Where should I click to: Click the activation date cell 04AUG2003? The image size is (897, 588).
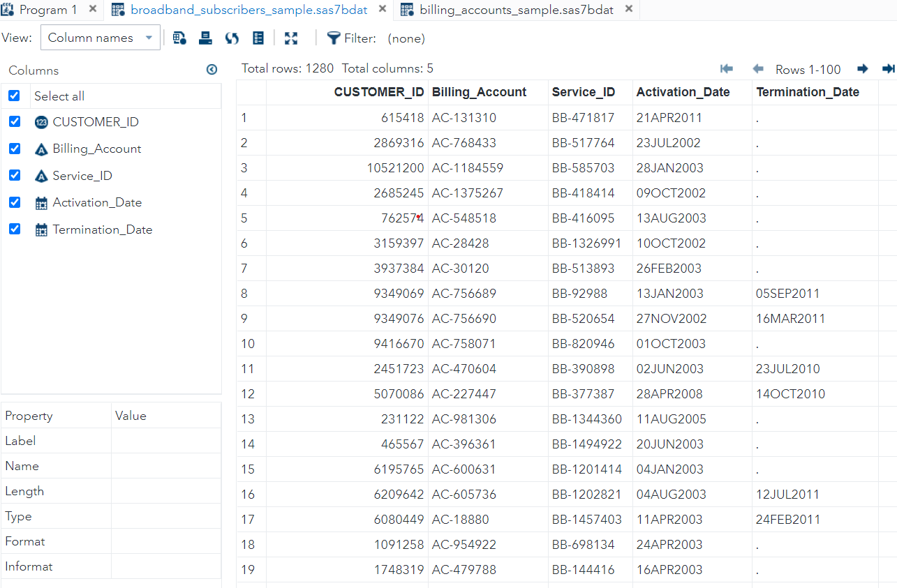pos(692,495)
